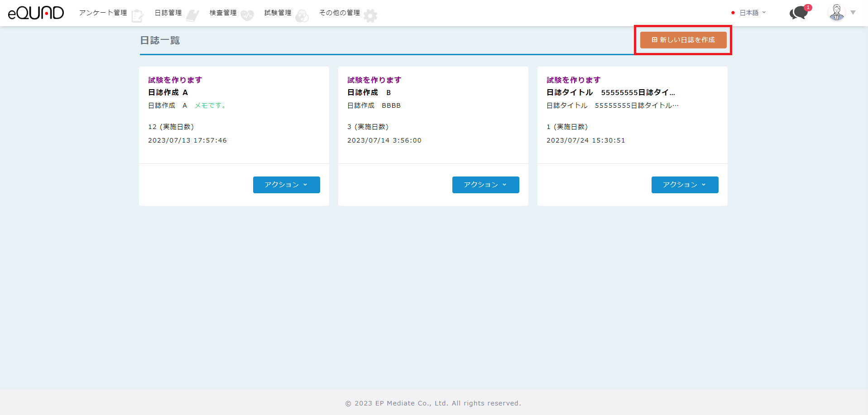Open the 日本語 language dropdown
This screenshot has height=415, width=868.
click(748, 13)
